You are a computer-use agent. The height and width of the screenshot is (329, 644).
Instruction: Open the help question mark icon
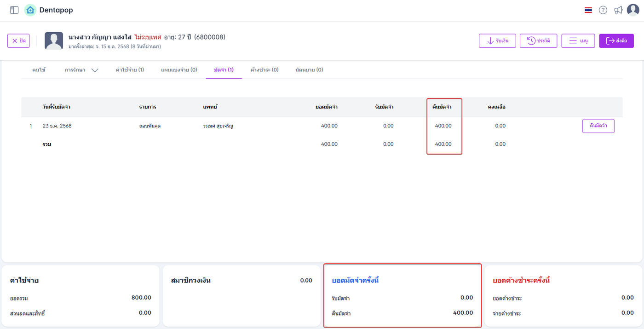(x=603, y=10)
